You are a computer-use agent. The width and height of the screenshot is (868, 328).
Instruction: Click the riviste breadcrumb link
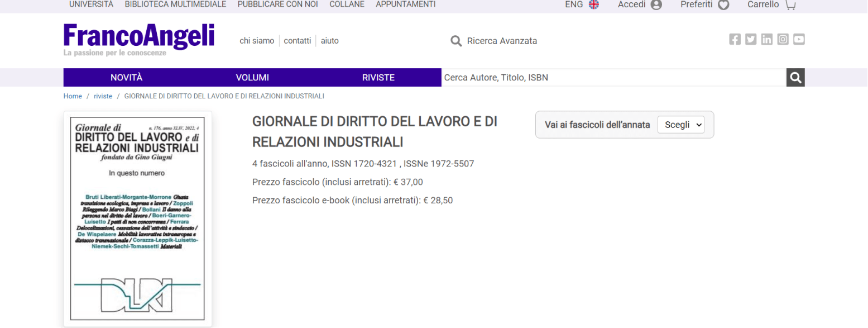[x=103, y=96]
